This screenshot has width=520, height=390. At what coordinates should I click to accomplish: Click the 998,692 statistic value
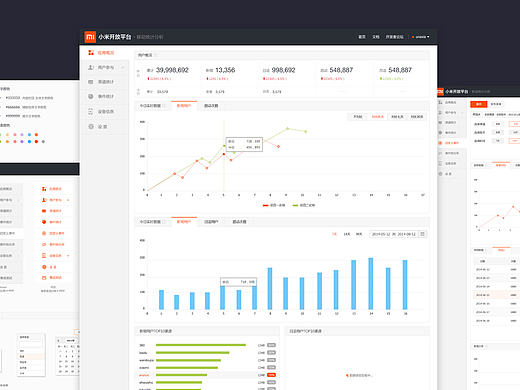tap(283, 70)
